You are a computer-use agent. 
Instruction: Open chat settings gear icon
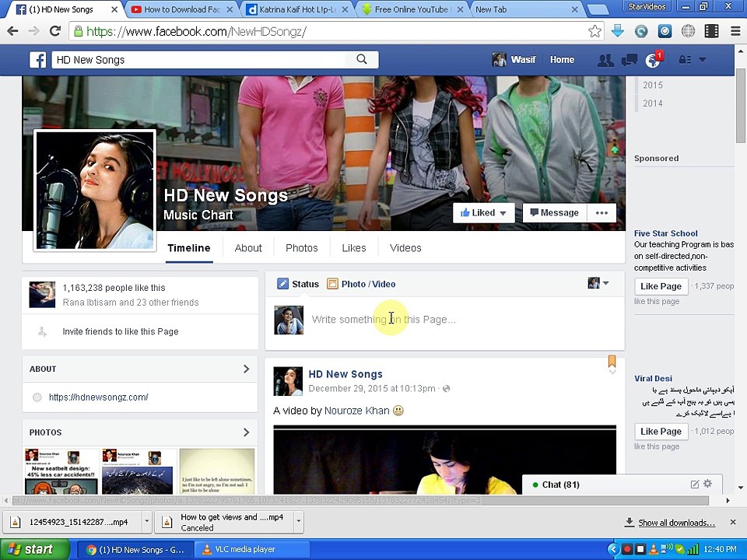click(x=708, y=484)
